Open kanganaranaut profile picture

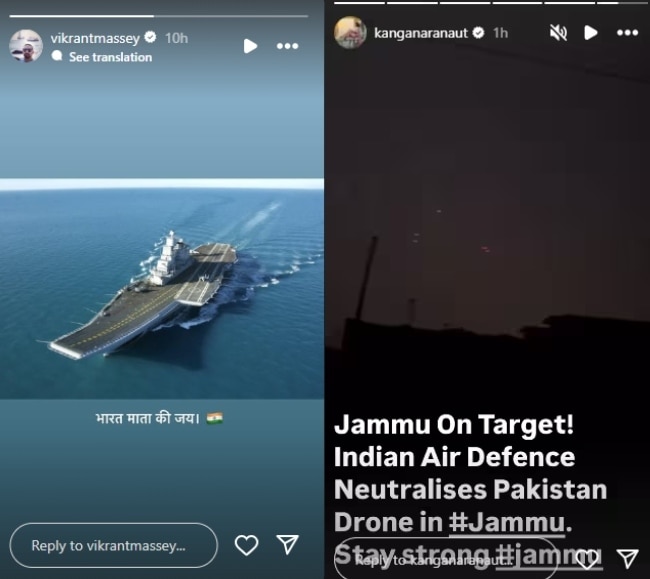[x=350, y=32]
